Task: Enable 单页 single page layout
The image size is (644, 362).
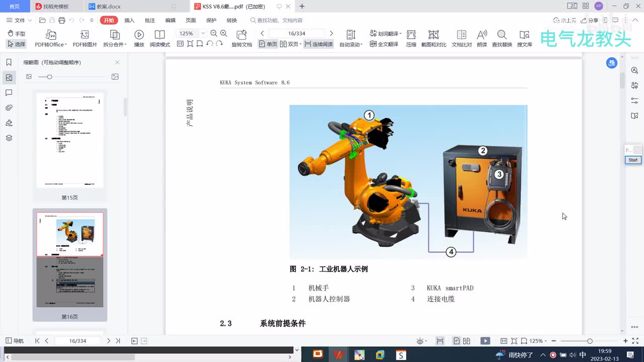Action: [x=268, y=44]
